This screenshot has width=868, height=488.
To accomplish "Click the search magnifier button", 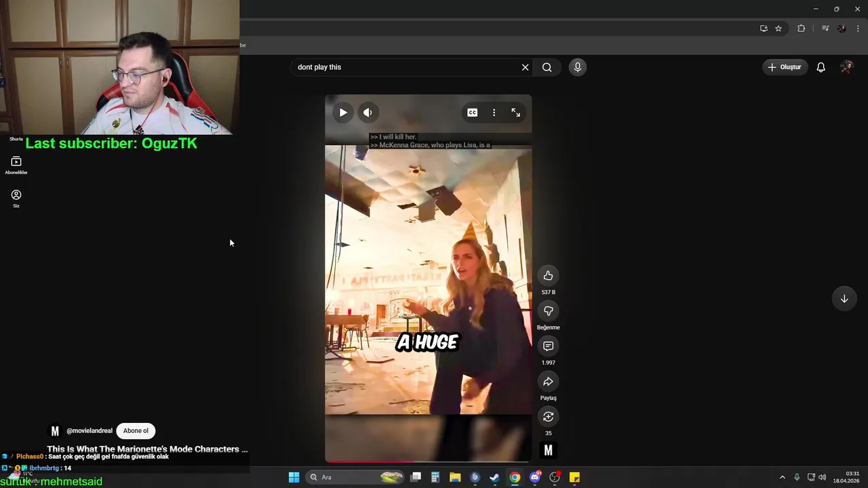I will point(547,67).
